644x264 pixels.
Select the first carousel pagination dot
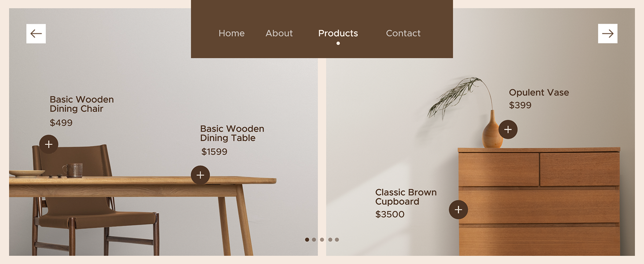[x=307, y=240]
